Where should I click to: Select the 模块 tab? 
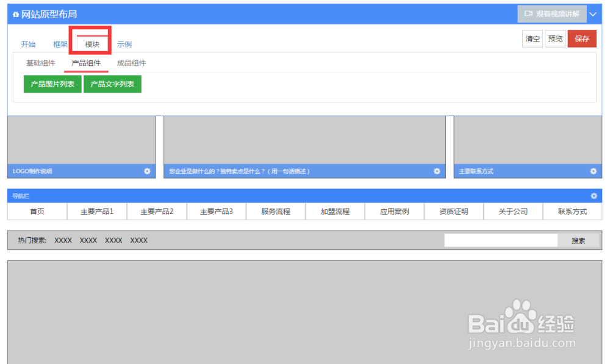point(92,45)
